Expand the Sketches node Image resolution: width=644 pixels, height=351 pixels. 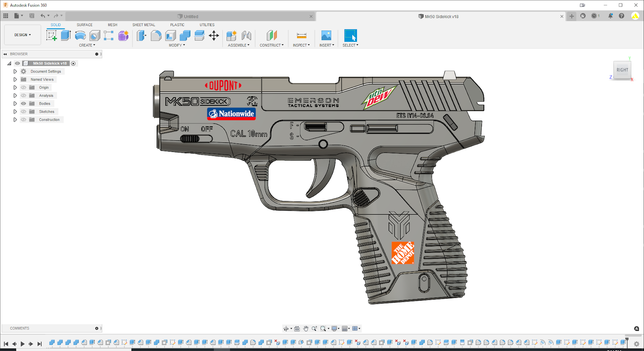(15, 111)
